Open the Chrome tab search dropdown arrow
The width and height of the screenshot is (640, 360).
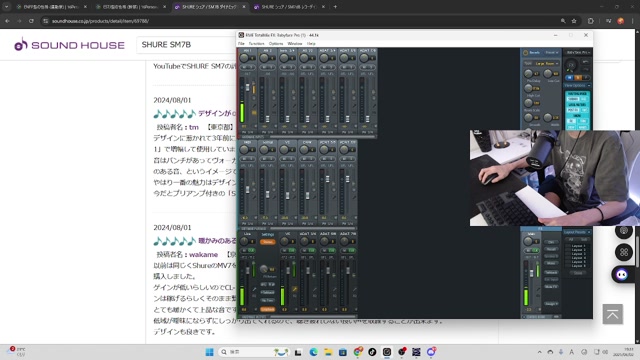tap(7, 7)
